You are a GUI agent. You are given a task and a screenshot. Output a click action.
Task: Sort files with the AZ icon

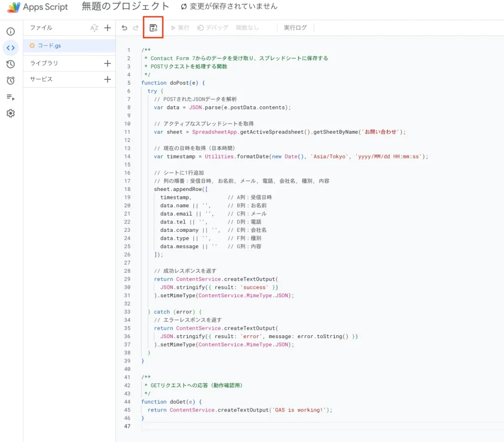click(94, 28)
